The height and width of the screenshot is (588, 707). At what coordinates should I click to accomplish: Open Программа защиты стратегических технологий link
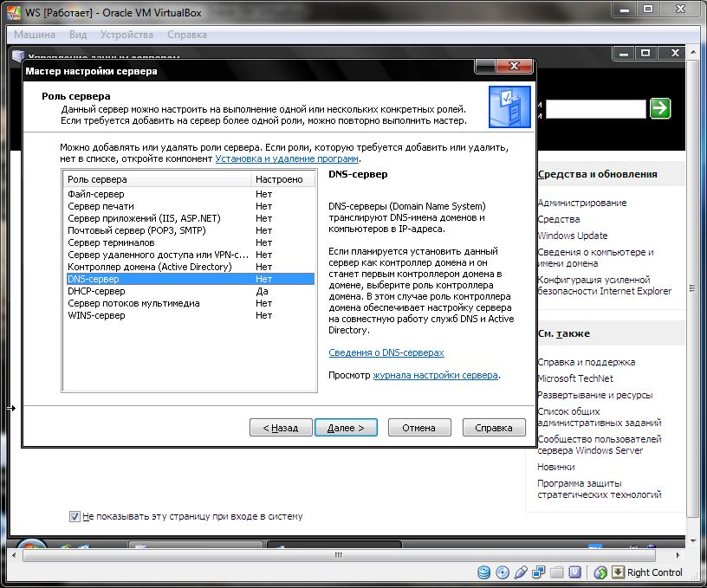[600, 489]
